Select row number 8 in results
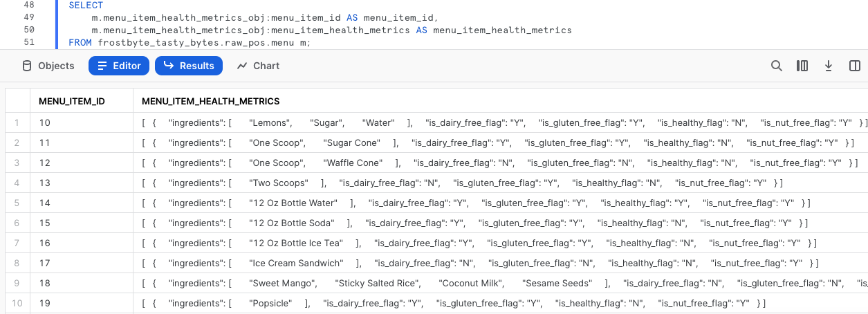The width and height of the screenshot is (868, 314). (x=17, y=264)
